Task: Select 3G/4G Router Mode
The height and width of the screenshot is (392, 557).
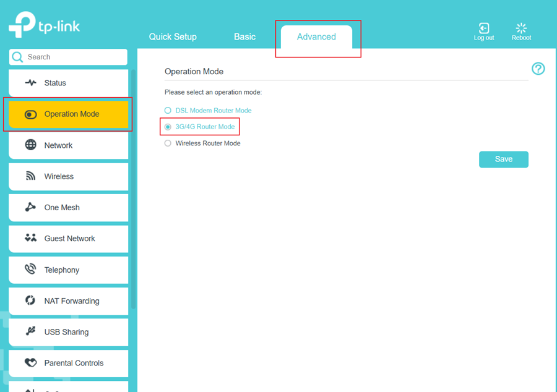Action: coord(168,126)
